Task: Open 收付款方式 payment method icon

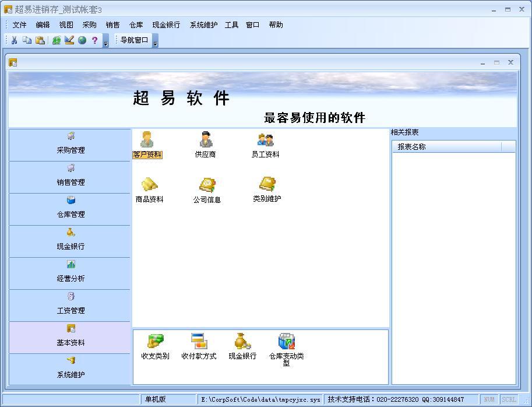Action: click(x=199, y=346)
